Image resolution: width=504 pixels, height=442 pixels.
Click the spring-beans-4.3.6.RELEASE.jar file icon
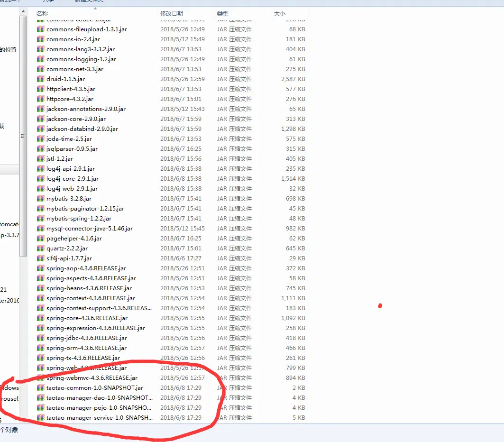click(40, 288)
